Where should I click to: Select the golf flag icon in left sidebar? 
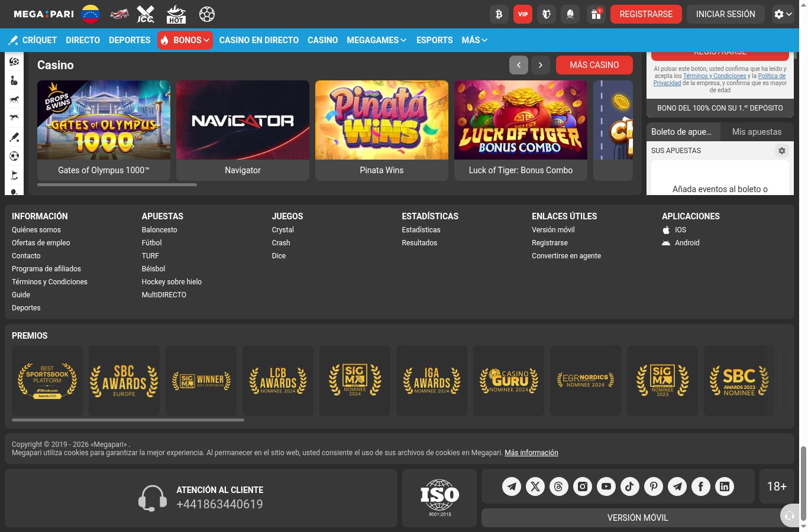pyautogui.click(x=14, y=175)
